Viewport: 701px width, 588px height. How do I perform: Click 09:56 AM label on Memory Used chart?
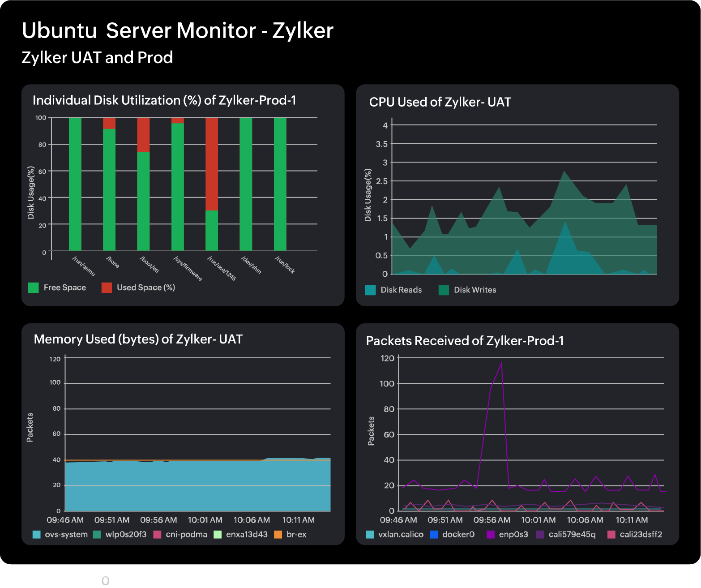click(x=158, y=520)
